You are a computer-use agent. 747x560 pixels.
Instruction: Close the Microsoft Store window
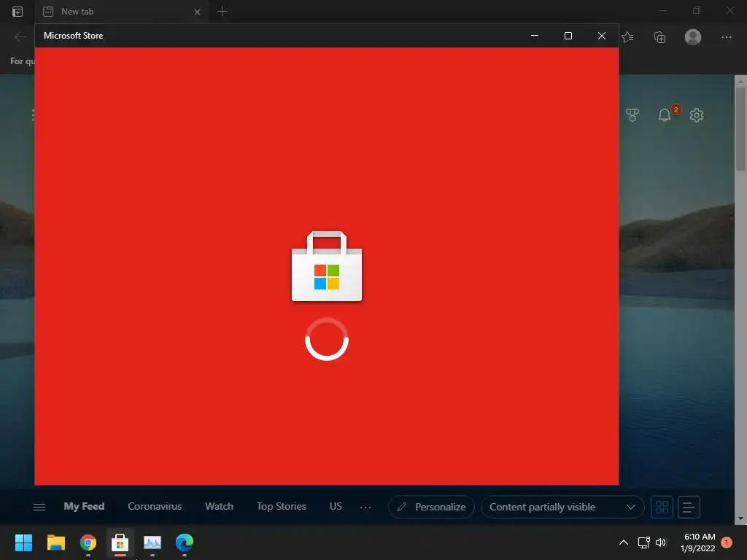tap(602, 36)
